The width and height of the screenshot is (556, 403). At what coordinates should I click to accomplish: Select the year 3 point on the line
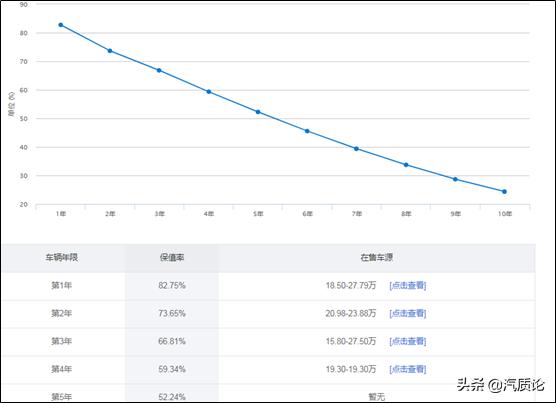click(159, 70)
